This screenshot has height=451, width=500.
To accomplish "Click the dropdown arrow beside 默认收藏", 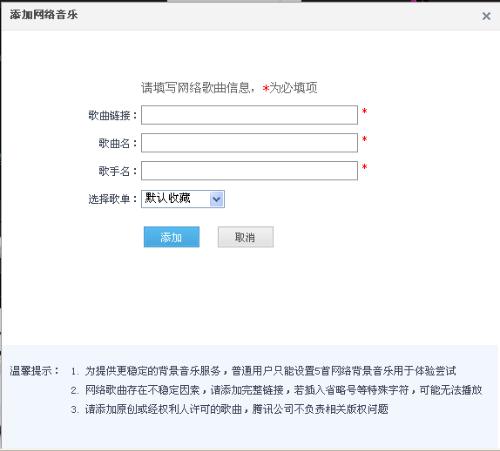I will [x=217, y=199].
